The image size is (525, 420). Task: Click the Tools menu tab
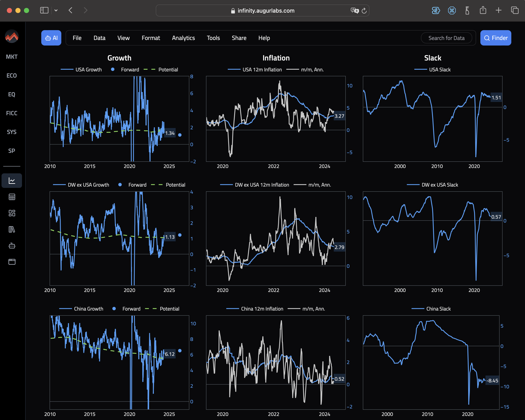click(x=213, y=38)
